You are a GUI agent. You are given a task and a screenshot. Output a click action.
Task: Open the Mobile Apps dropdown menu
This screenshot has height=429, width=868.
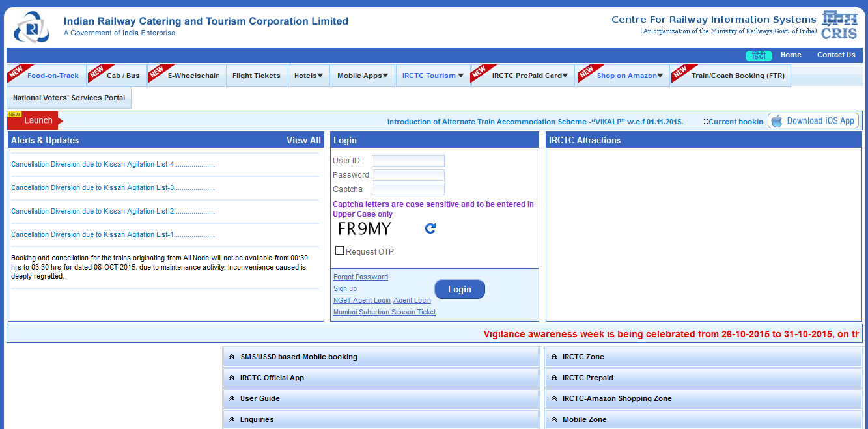(362, 76)
